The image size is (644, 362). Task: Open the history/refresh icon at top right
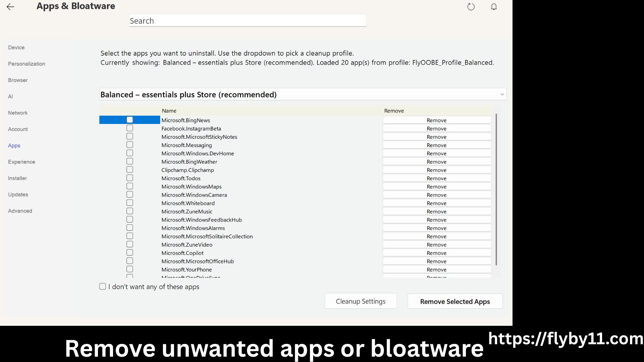tap(471, 7)
